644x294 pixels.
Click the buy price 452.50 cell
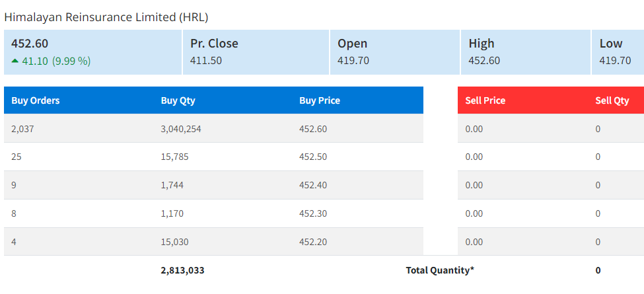coord(313,157)
